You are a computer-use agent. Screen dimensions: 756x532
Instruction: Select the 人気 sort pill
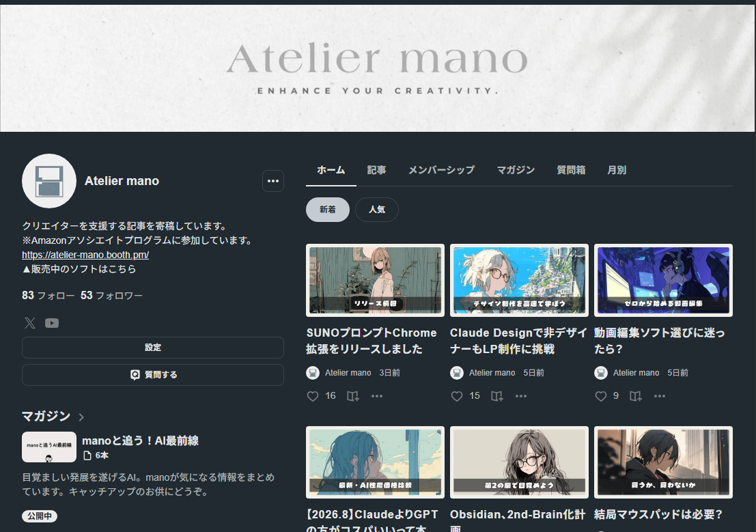[x=376, y=210]
